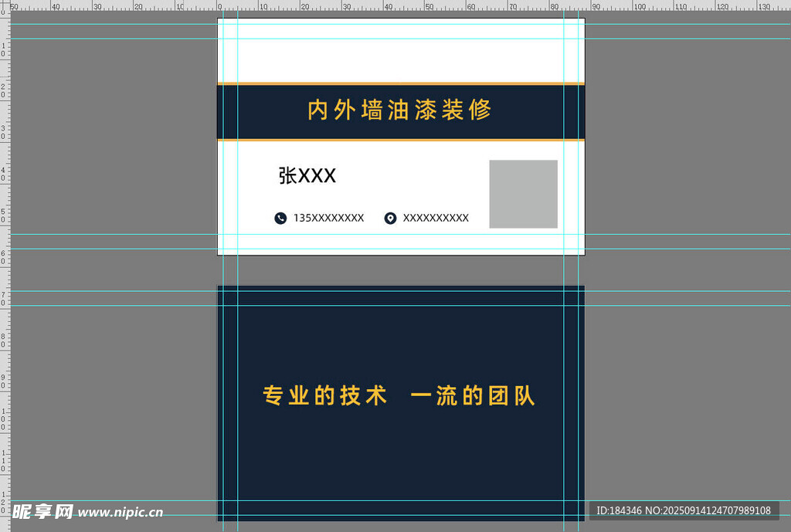Viewport: 791px width, 532px height.
Task: Open the www.nipic.cn watermark link
Action: 121,512
